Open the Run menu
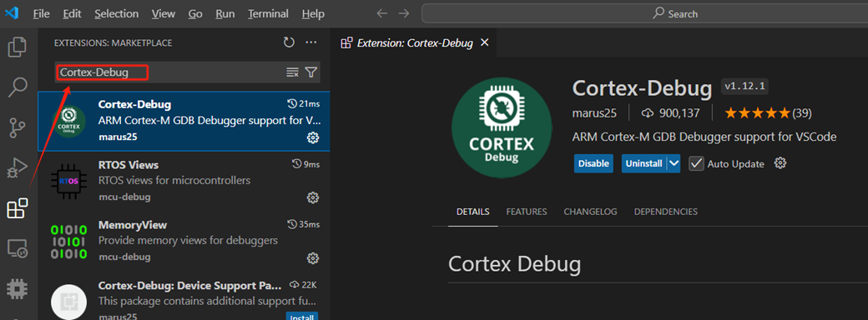The height and width of the screenshot is (320, 868). [x=225, y=14]
